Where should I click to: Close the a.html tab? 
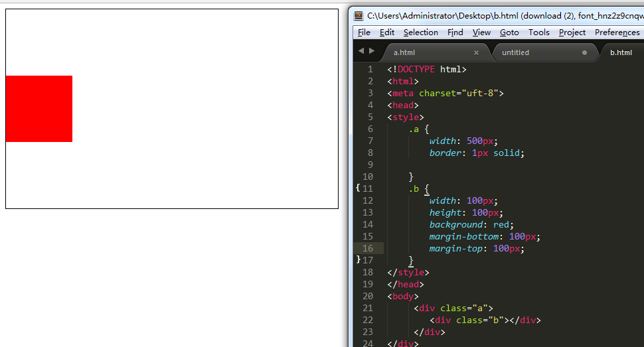click(476, 52)
